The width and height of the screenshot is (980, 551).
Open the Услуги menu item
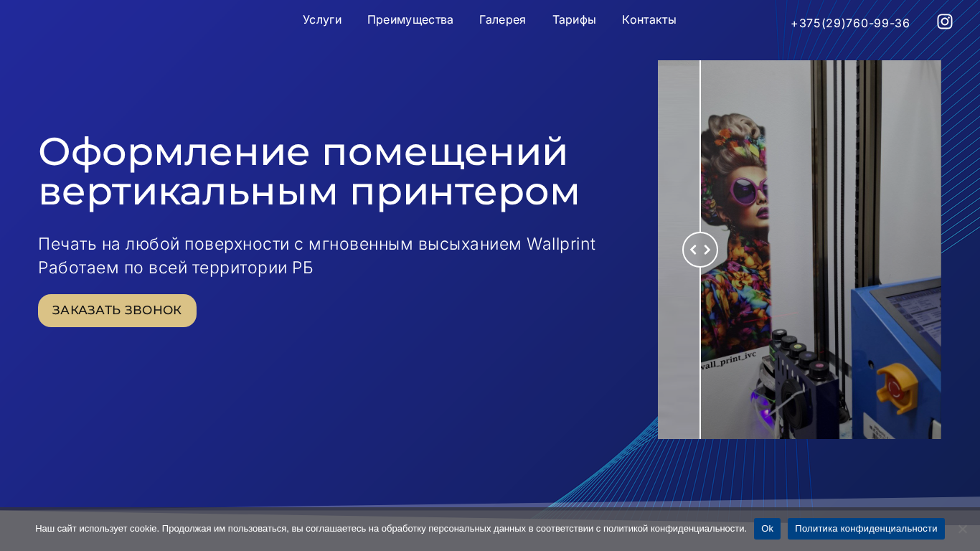point(322,20)
